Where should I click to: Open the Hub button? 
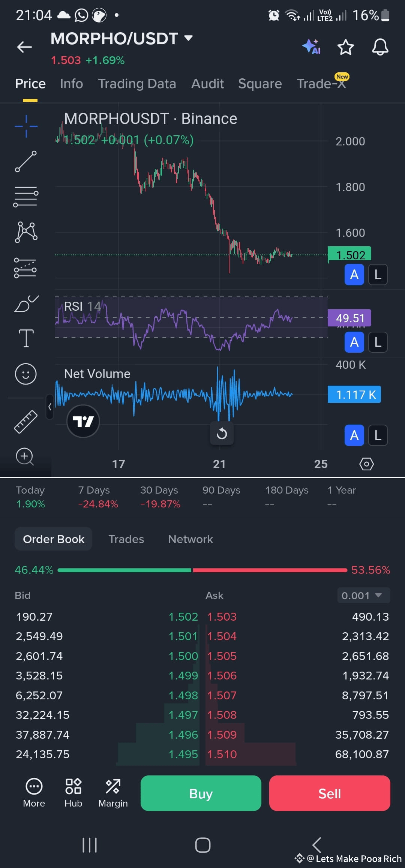[x=73, y=792]
